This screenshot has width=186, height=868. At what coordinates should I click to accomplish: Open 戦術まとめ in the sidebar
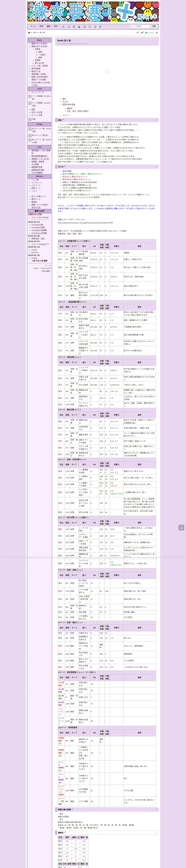[x=36, y=71]
